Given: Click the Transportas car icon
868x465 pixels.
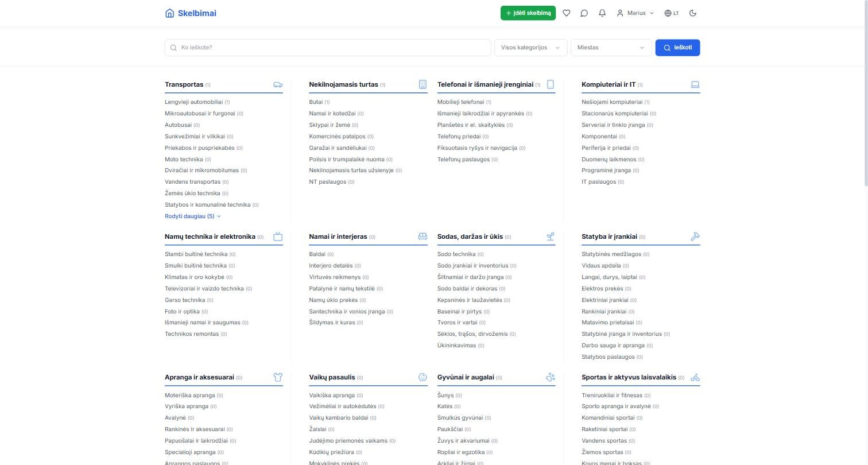Looking at the screenshot, I should click(x=278, y=84).
